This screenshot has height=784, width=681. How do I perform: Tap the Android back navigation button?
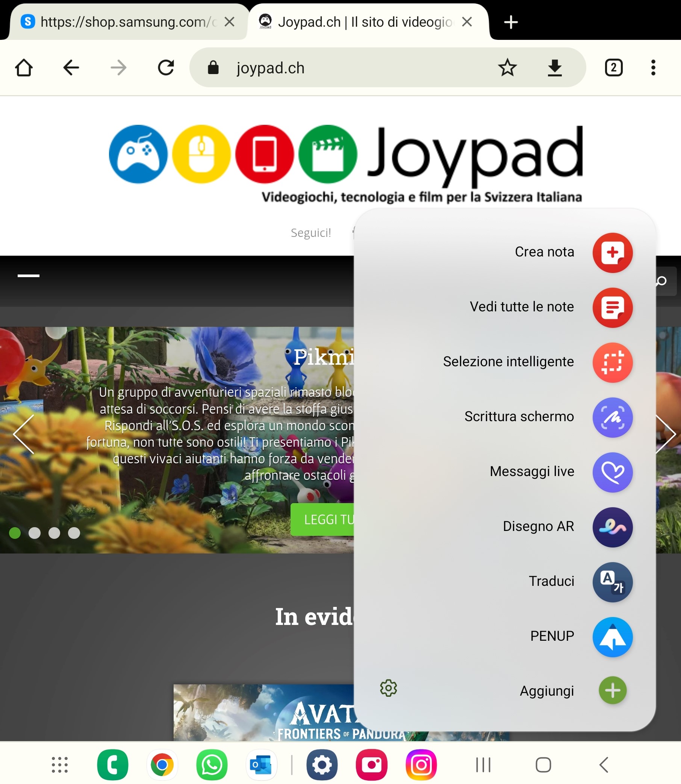[604, 764]
